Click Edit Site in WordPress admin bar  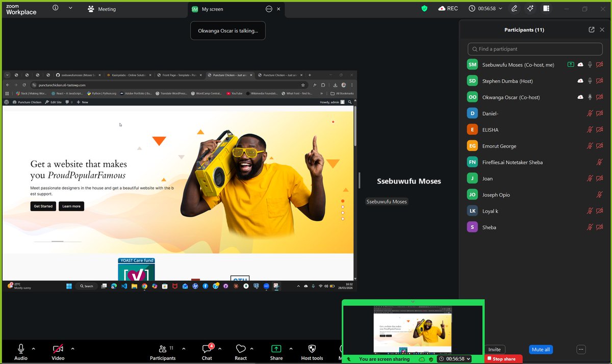point(53,102)
